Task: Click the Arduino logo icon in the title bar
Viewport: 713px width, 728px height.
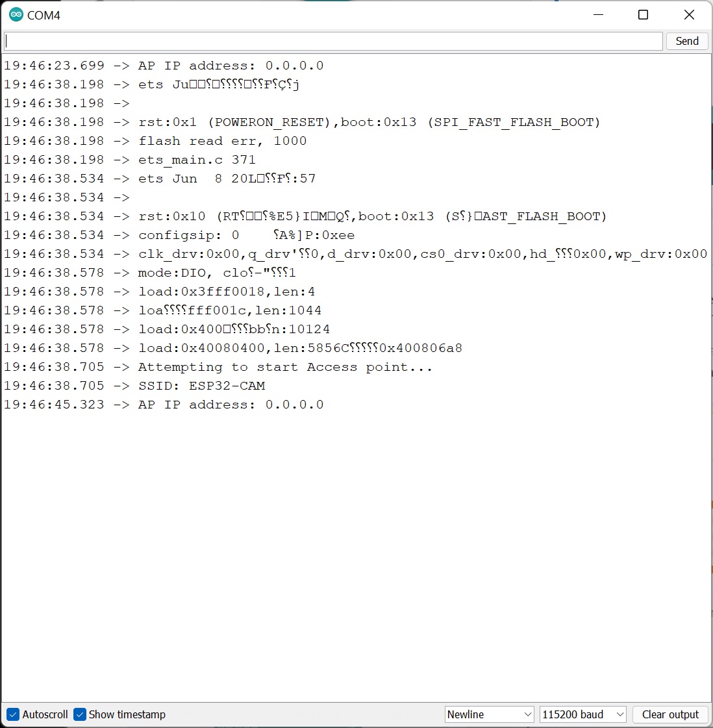Action: click(x=16, y=14)
